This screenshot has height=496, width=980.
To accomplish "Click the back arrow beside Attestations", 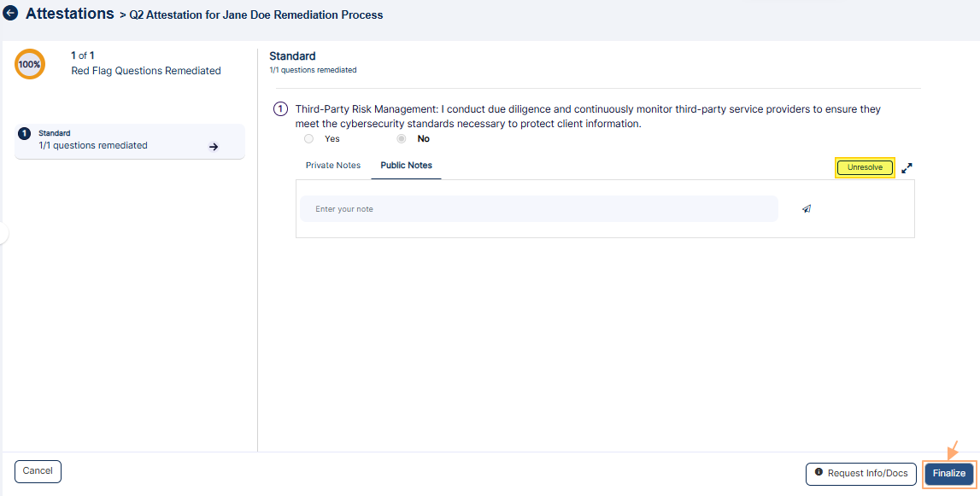I will 11,14.
